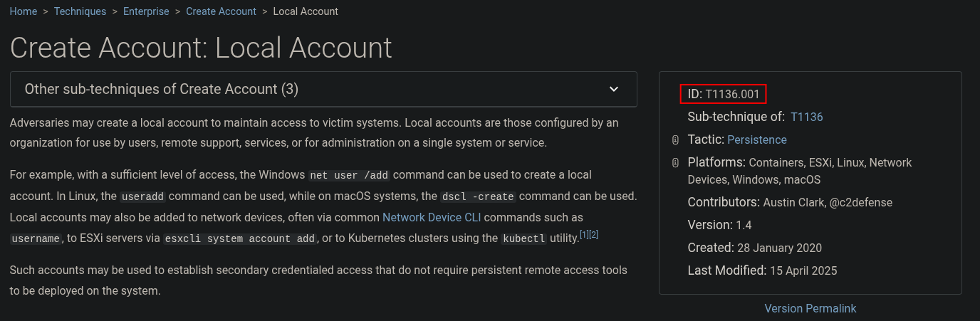Image resolution: width=980 pixels, height=321 pixels.
Task: Open citation reference [2]
Action: click(x=594, y=234)
